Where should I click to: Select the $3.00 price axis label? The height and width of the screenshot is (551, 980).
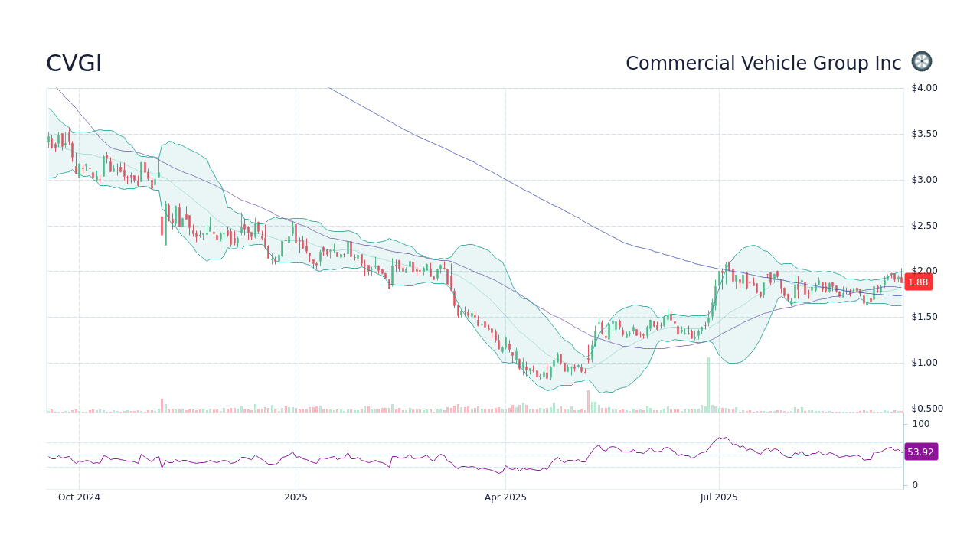pyautogui.click(x=924, y=180)
